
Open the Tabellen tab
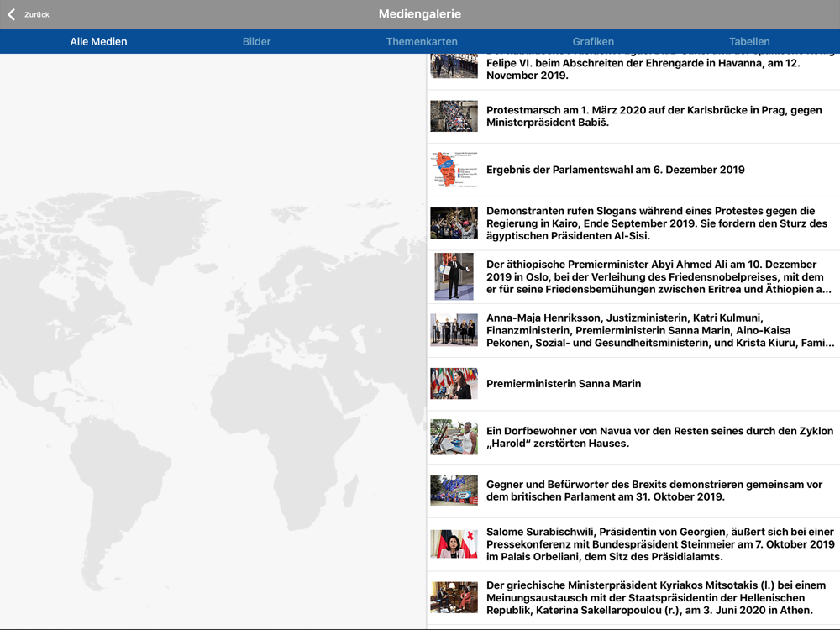(749, 41)
